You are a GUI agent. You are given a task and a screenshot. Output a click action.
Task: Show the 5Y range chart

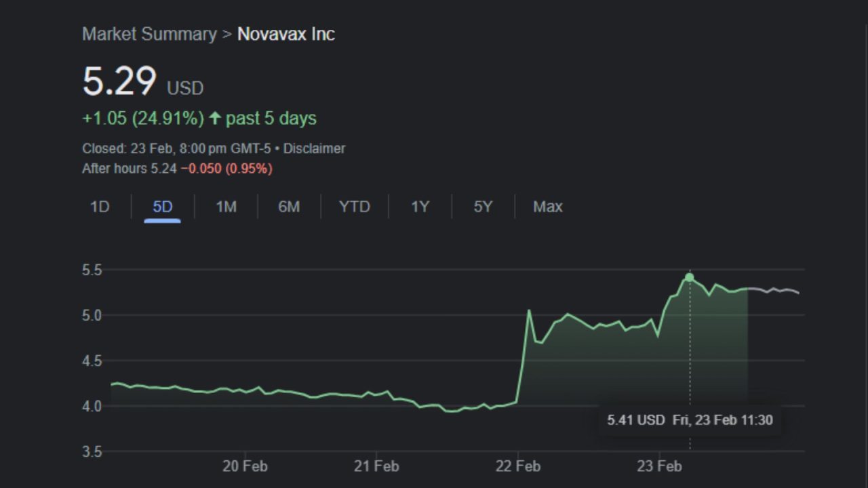coord(483,207)
